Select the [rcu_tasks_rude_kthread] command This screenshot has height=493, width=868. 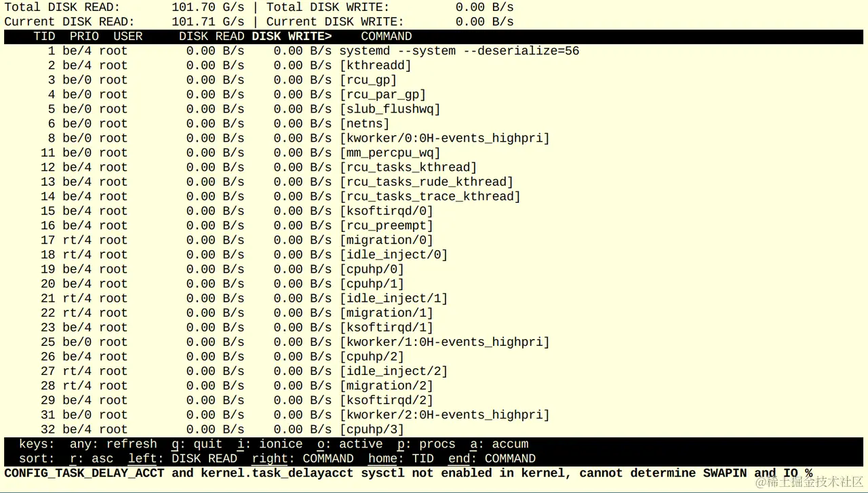click(427, 182)
